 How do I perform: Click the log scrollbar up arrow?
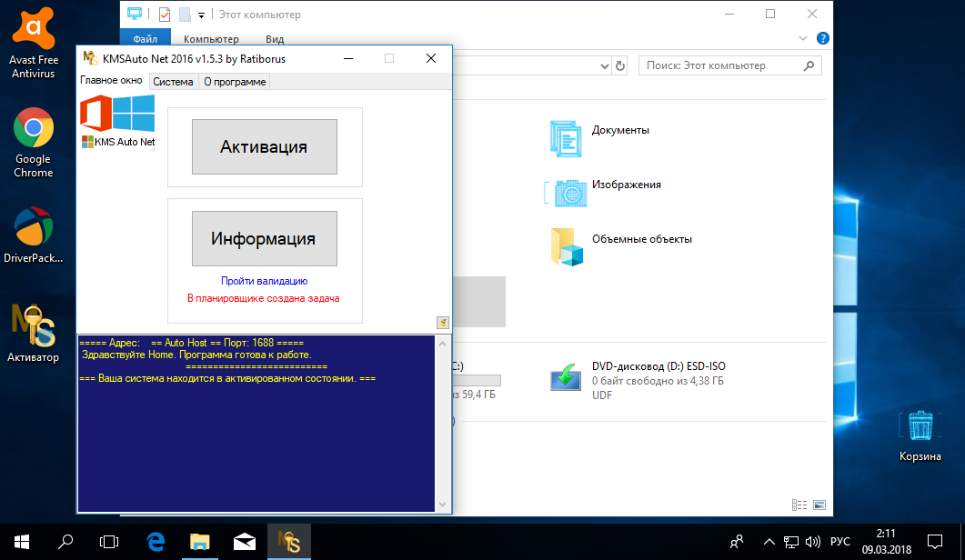[x=442, y=344]
